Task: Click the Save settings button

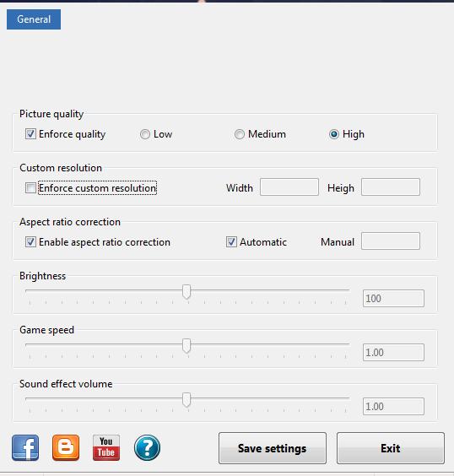Action: click(273, 448)
